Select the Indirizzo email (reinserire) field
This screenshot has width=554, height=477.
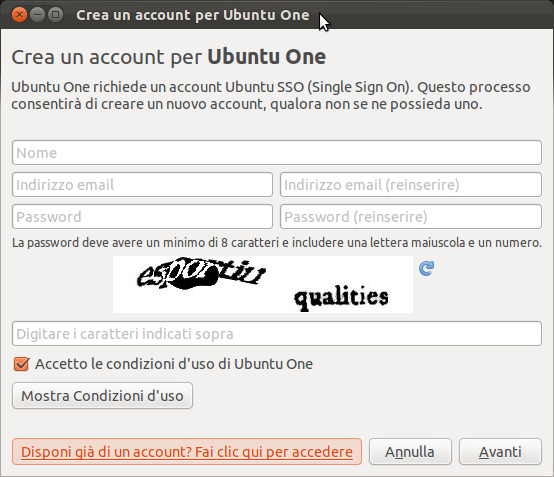tap(411, 184)
